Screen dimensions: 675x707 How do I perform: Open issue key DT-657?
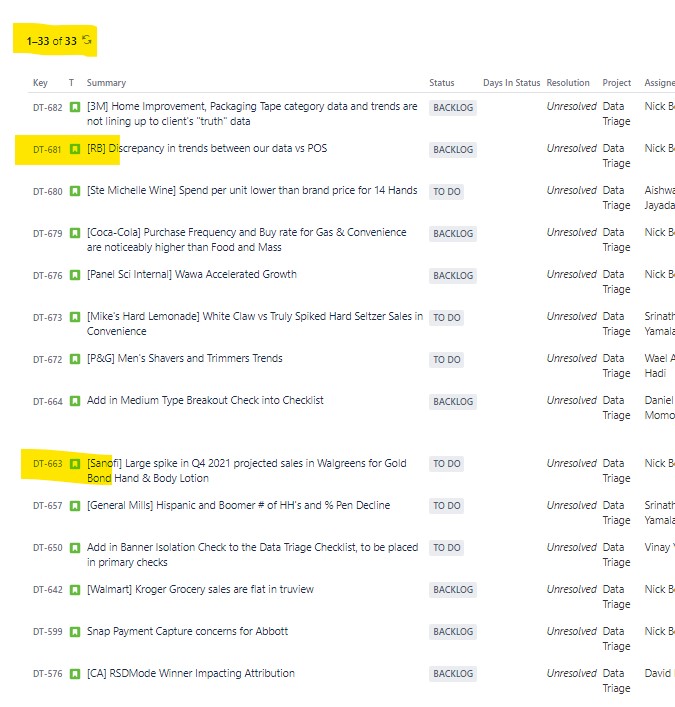click(48, 506)
